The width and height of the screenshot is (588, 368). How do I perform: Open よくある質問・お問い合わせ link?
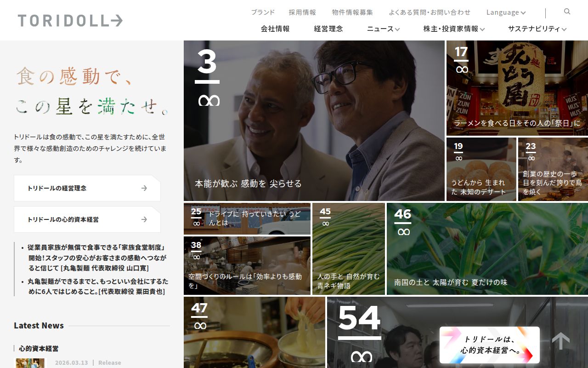(x=430, y=12)
